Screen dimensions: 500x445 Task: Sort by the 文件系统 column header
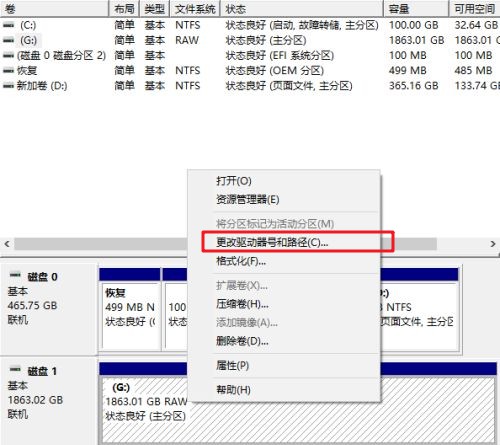(195, 9)
